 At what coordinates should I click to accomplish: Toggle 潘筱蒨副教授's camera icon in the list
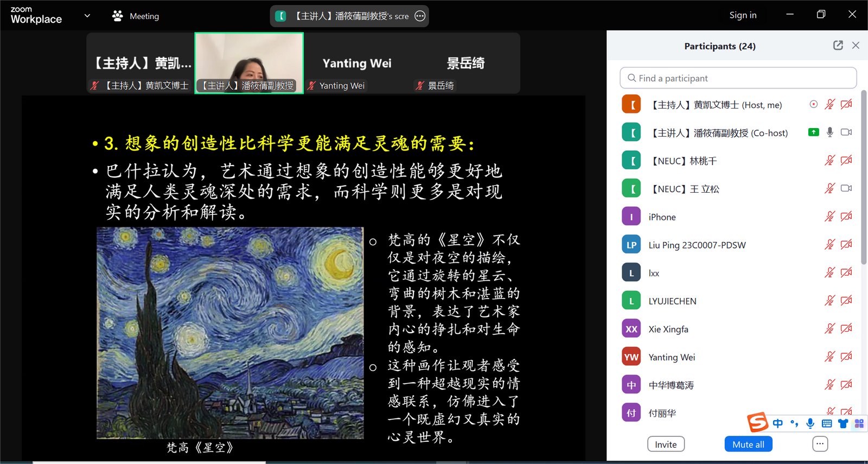[846, 132]
